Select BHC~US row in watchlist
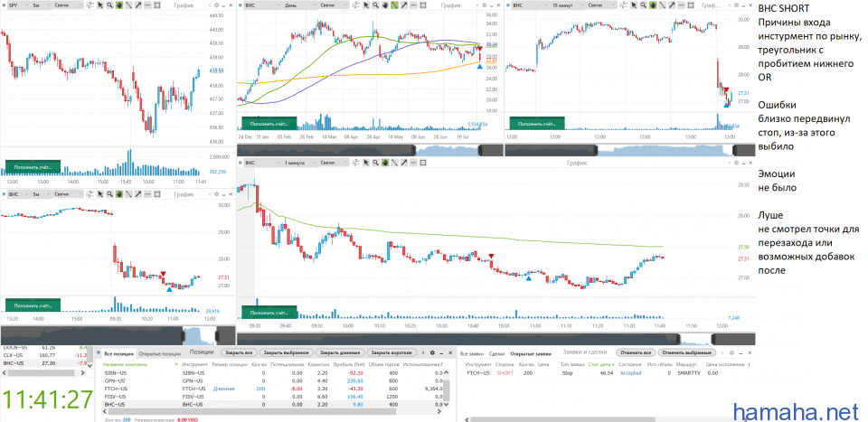Image resolution: width=868 pixels, height=422 pixels. click(x=43, y=363)
